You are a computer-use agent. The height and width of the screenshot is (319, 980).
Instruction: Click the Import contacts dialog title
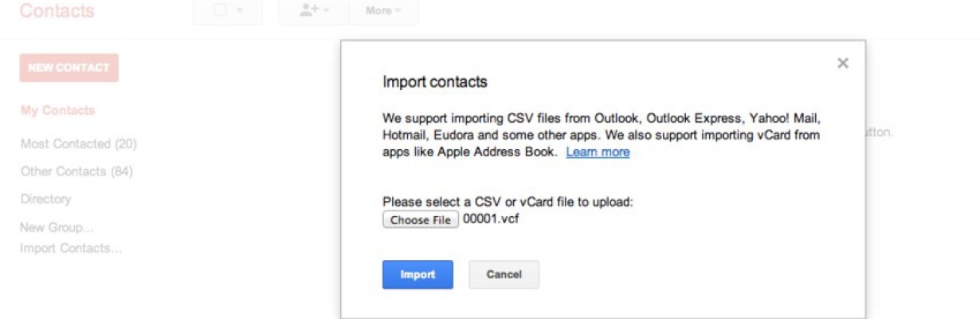[x=435, y=81]
